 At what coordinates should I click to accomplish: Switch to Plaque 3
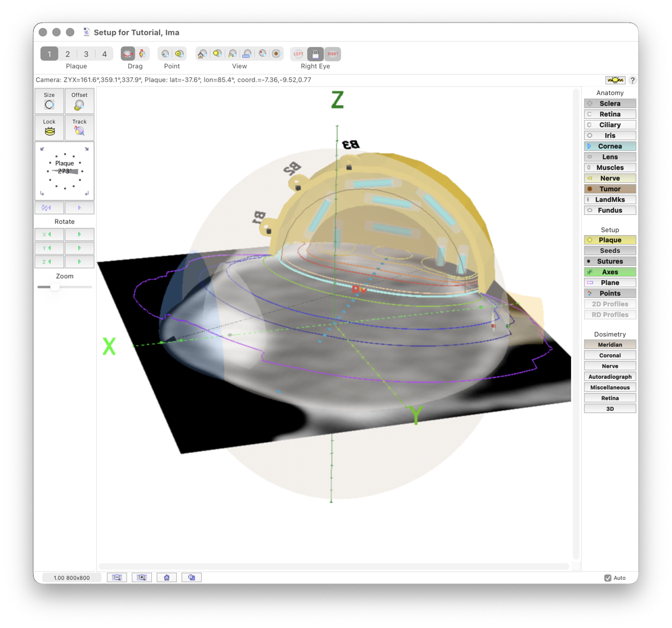click(x=85, y=53)
